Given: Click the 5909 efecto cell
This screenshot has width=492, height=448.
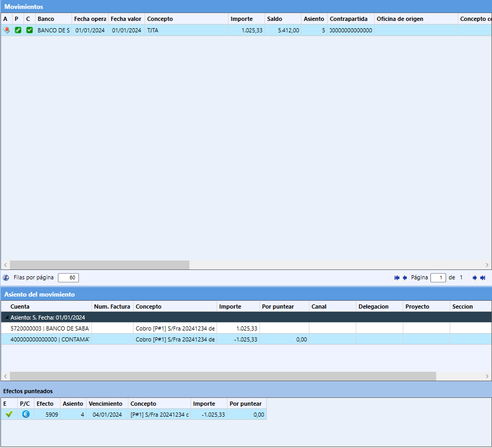Looking at the screenshot, I should click(47, 415).
